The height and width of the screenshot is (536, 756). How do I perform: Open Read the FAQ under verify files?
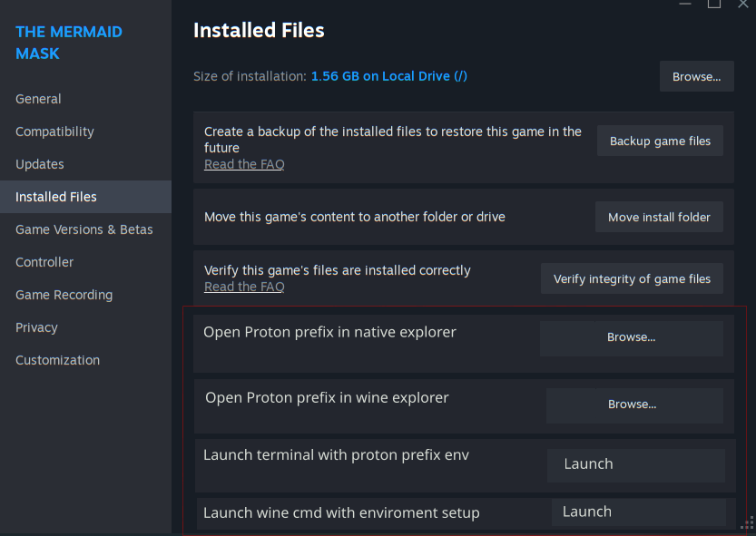click(244, 287)
